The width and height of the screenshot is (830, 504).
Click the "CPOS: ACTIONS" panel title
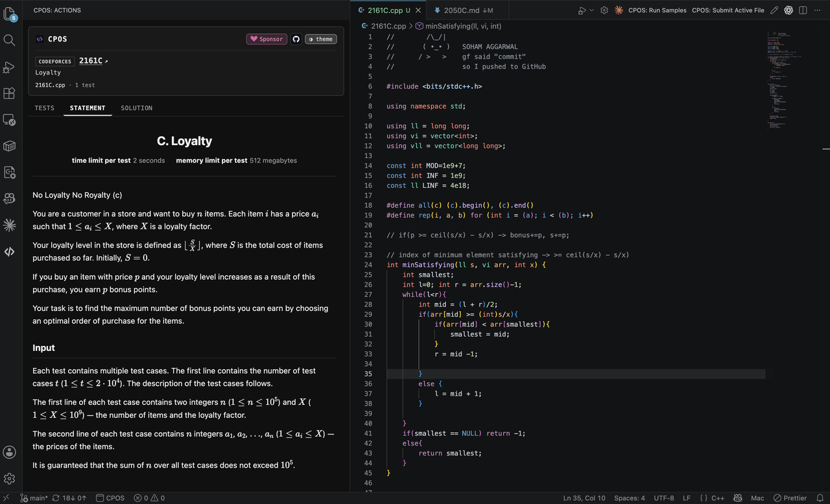tap(57, 10)
